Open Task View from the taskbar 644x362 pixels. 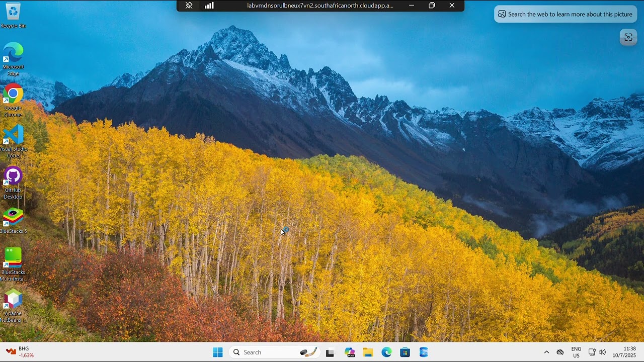point(330,352)
